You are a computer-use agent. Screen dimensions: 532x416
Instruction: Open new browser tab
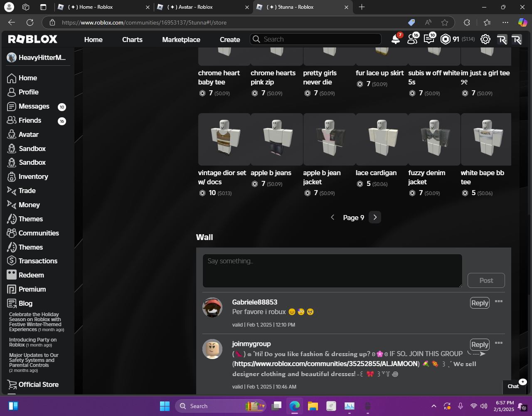362,7
